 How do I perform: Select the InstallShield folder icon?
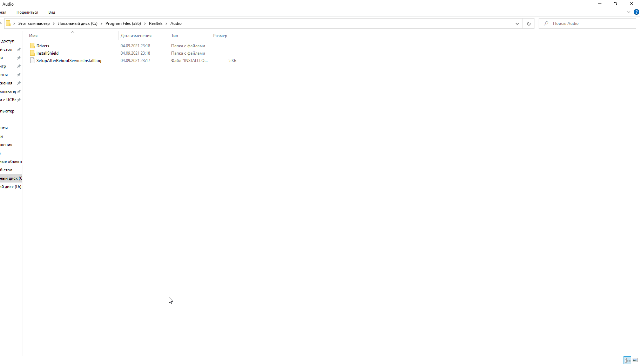tap(32, 53)
